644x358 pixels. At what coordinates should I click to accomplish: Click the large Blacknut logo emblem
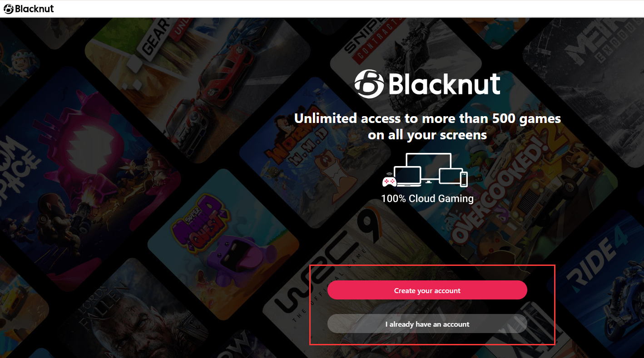[366, 84]
